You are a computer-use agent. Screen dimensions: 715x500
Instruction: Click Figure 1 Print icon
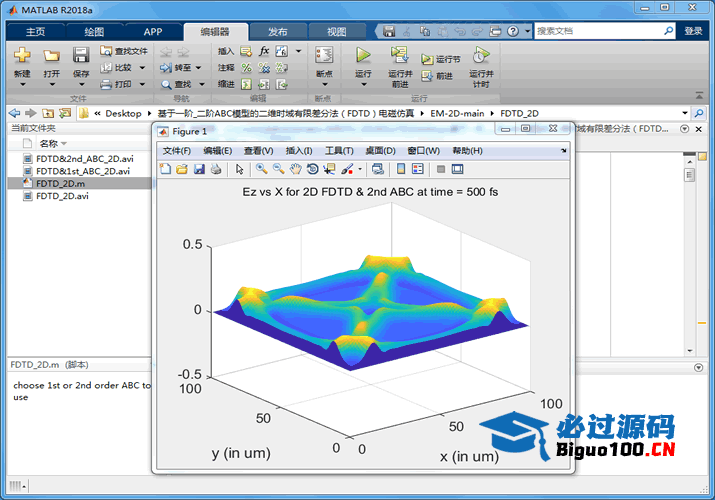216,169
